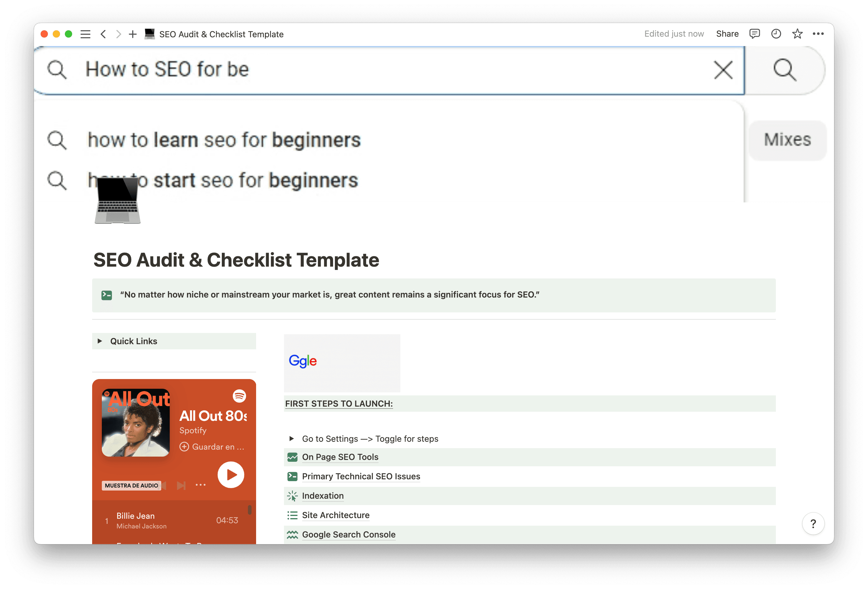Open page edit history with the clock icon
The width and height of the screenshot is (868, 589).
pos(776,34)
